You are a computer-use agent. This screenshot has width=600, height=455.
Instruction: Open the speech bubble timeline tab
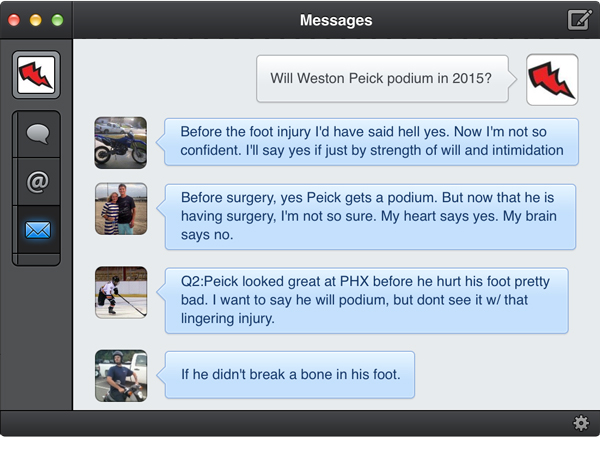coord(37,134)
